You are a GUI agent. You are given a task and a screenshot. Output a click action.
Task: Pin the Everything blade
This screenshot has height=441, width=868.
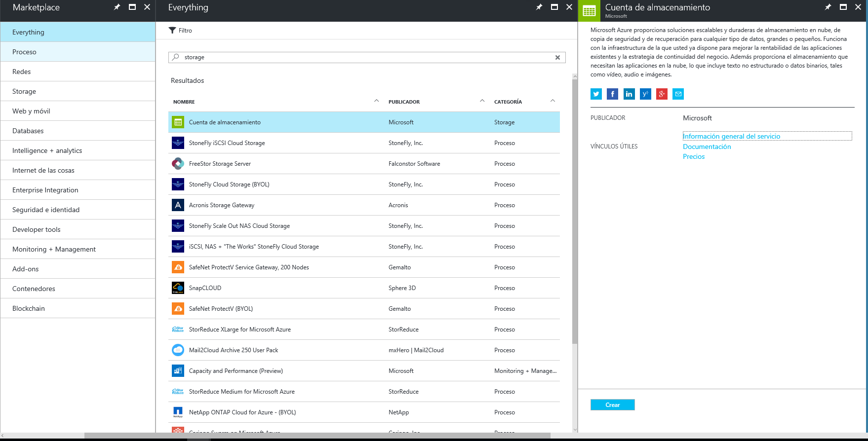[539, 7]
